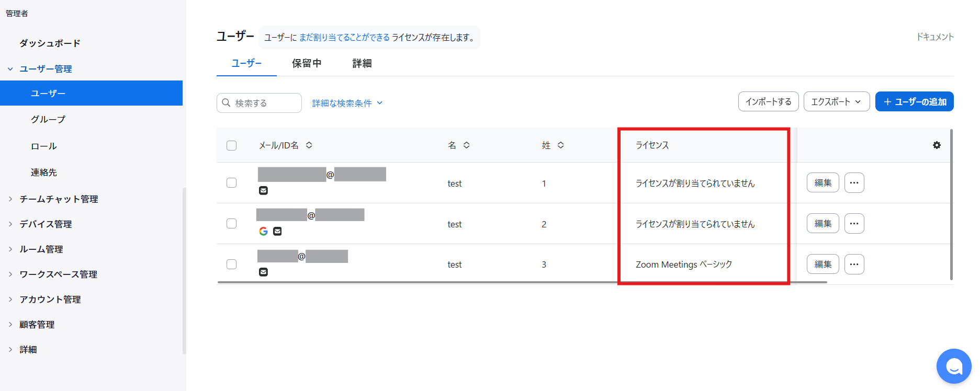Sort by メール/ID名 column arrows
The width and height of the screenshot is (980, 391).
pos(309,145)
